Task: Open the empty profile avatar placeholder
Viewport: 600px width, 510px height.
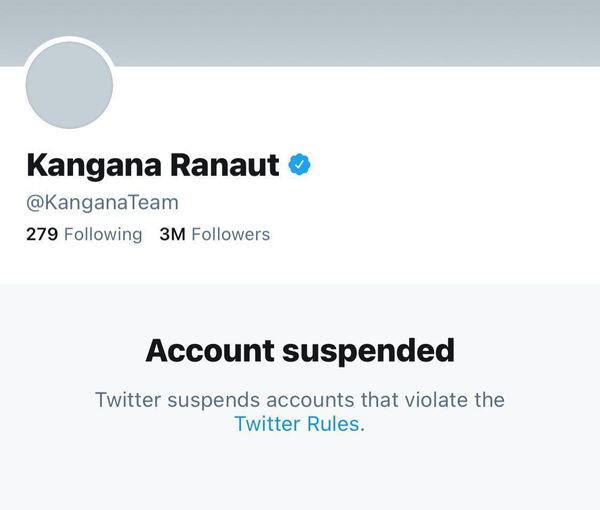Action: click(68, 85)
